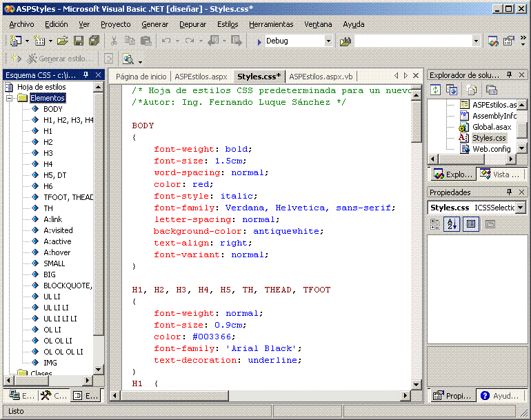The image size is (531, 420).
Task: Close the Styles.css document with X
Action: pyautogui.click(x=416, y=76)
